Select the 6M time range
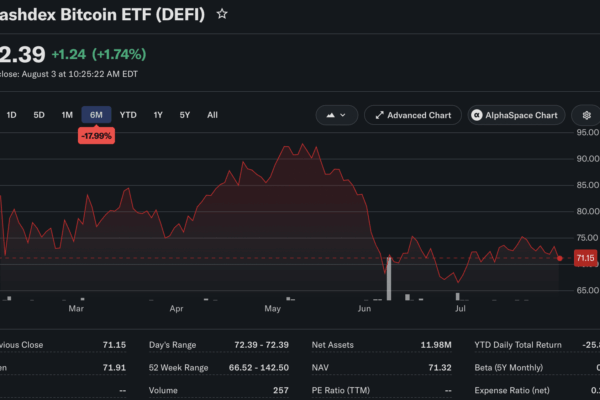600x400 pixels. tap(96, 115)
